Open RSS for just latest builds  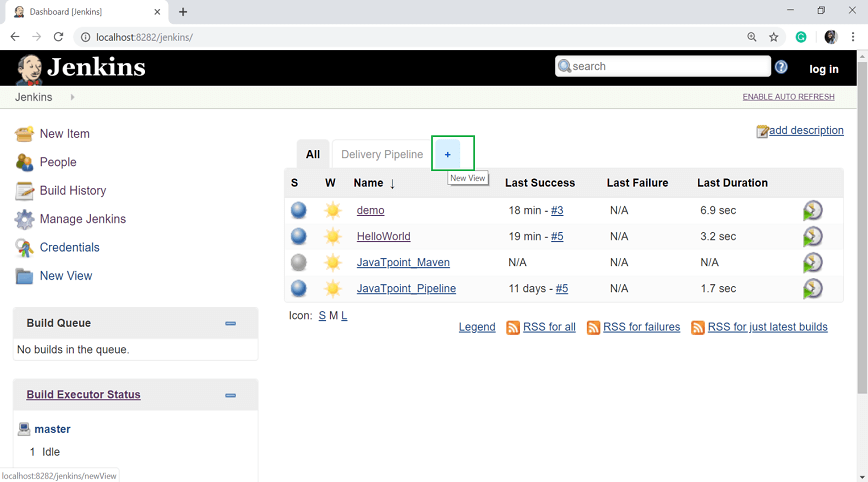[x=767, y=327]
